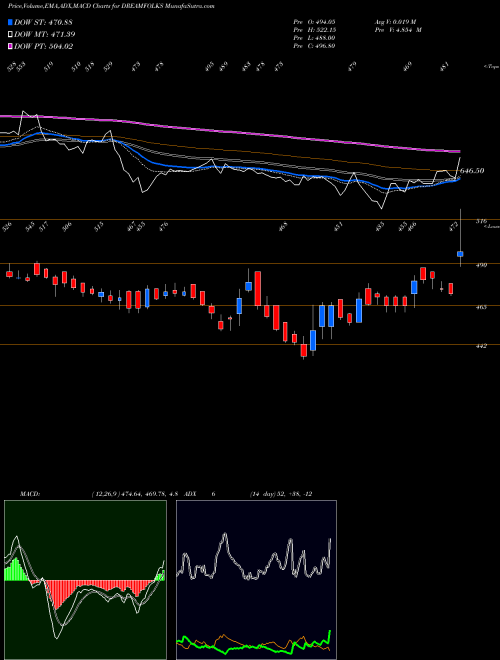
Task: Click the MACD indicator heading
Action: click(30, 494)
